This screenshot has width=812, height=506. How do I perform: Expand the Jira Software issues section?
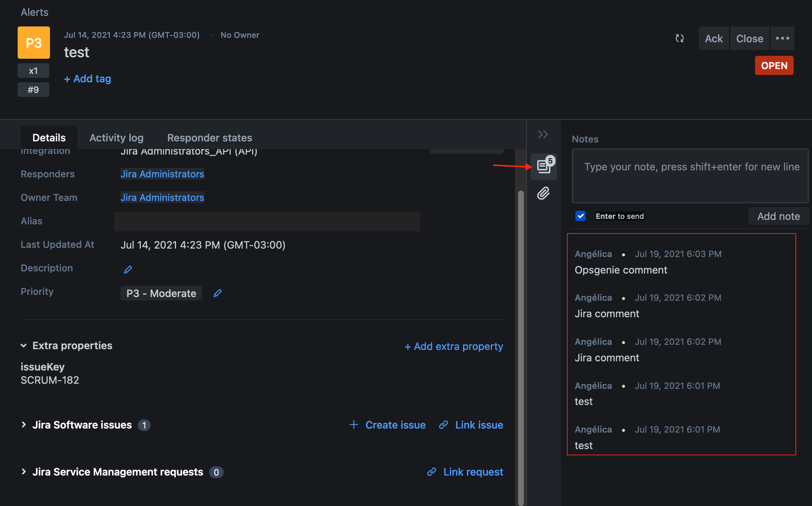coord(24,425)
